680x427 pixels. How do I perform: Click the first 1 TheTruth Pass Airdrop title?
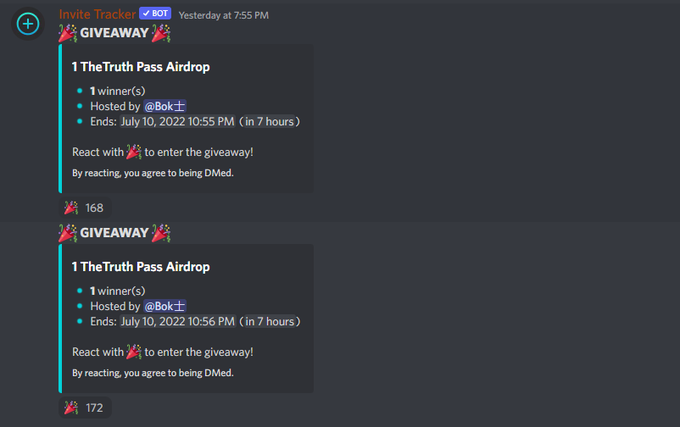tap(141, 67)
